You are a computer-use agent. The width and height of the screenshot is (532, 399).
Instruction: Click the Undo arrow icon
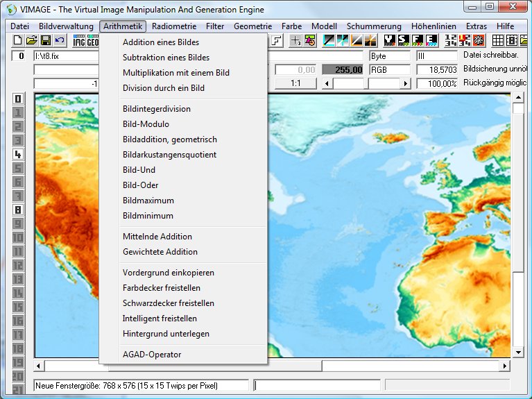click(59, 41)
